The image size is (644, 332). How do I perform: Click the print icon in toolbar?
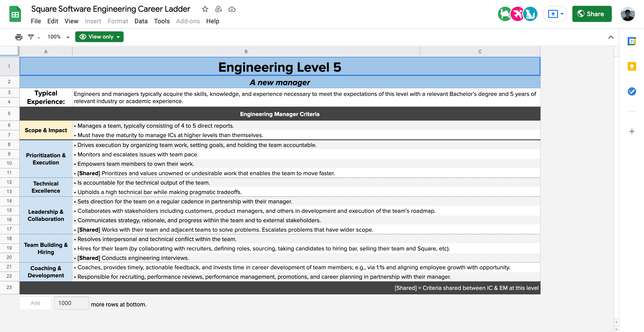(19, 37)
